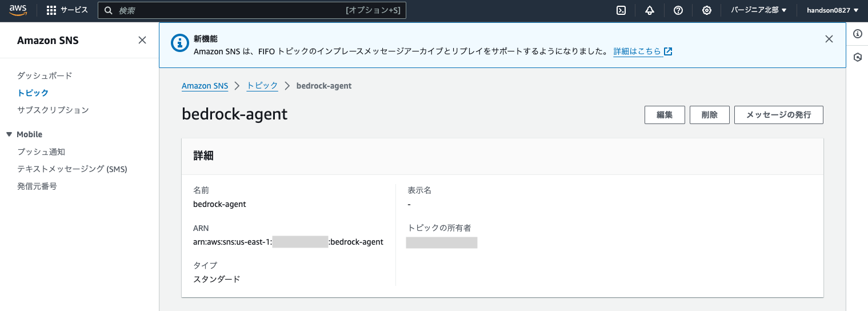868x311 pixels.
Task: Focus the top search field
Action: pyautogui.click(x=252, y=10)
